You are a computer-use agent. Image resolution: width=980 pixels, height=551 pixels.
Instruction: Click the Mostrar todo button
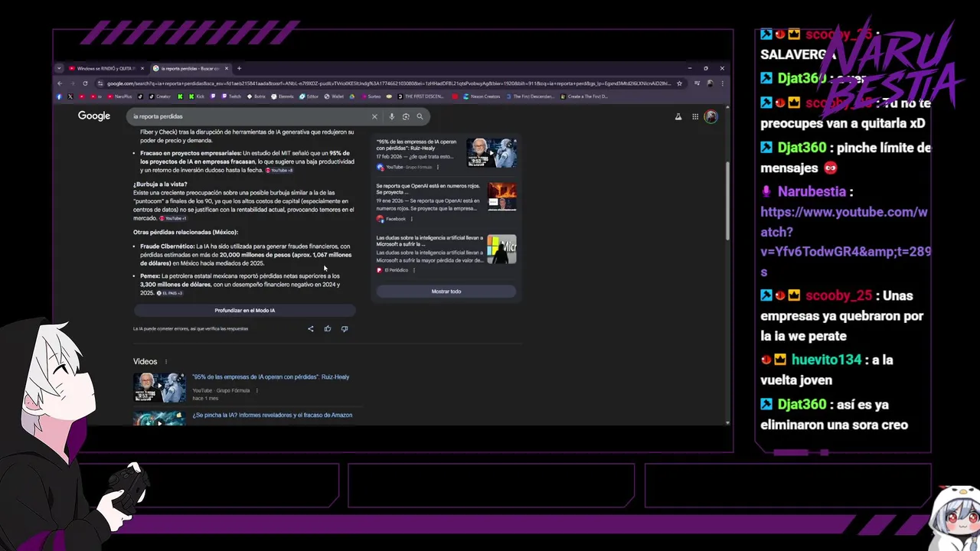(x=446, y=292)
